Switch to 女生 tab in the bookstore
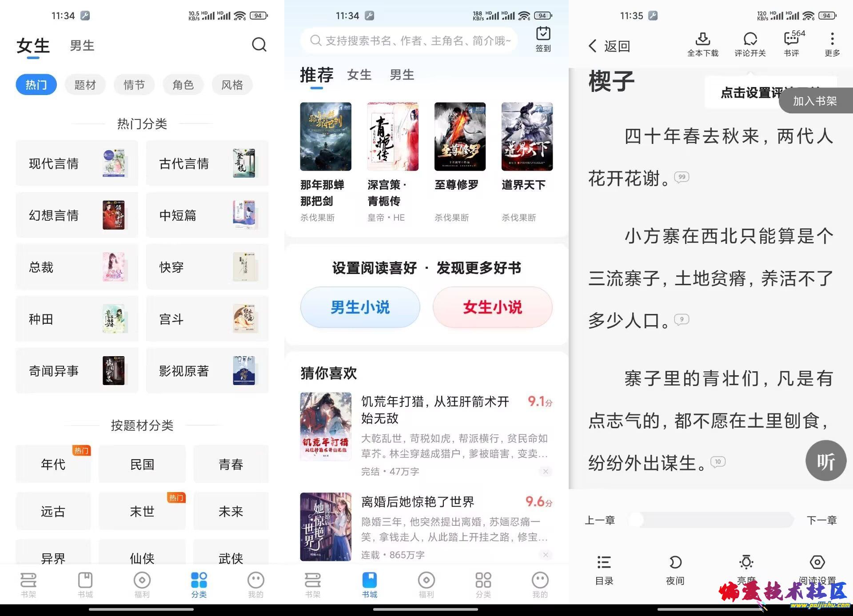 point(359,75)
